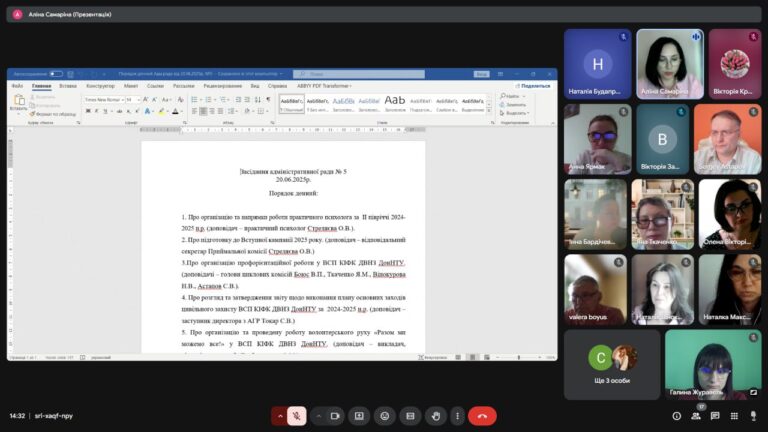Apply numbered list in Word ribbon
The height and width of the screenshot is (432, 768).
click(208, 99)
